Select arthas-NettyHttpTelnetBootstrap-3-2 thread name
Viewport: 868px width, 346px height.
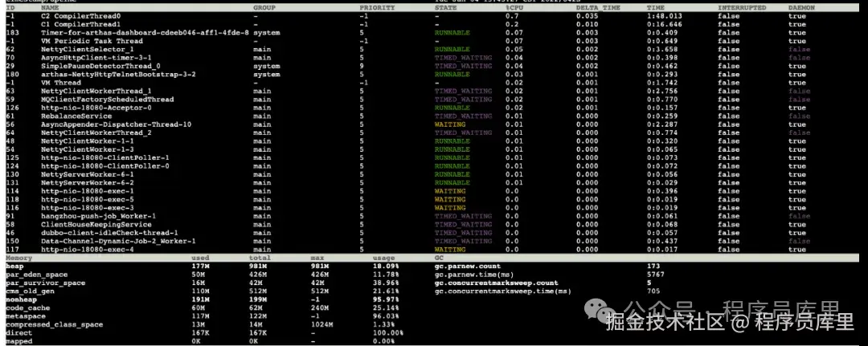coord(118,75)
